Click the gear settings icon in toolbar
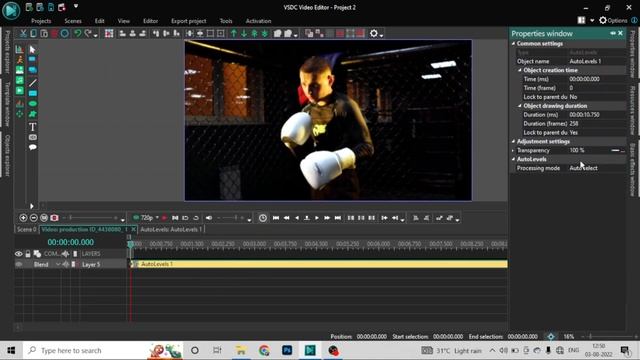 373,33
